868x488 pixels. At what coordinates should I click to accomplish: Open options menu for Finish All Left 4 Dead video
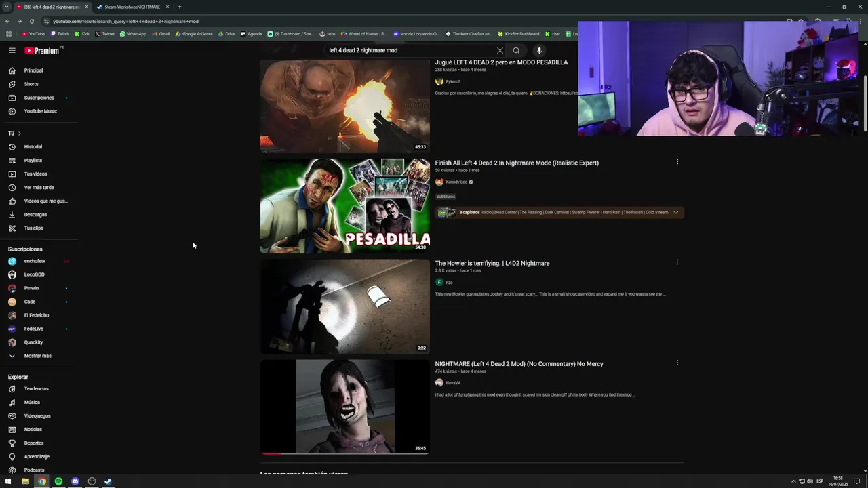[677, 162]
